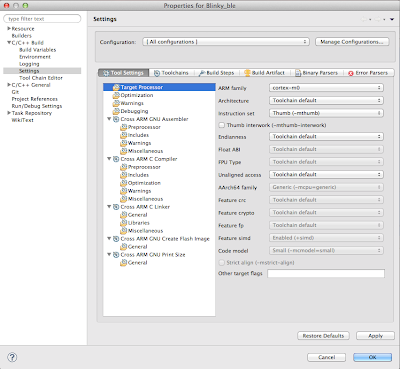Image resolution: width=400 pixels, height=369 pixels.
Task: Toggle the Strict align checkbox
Action: tap(222, 263)
